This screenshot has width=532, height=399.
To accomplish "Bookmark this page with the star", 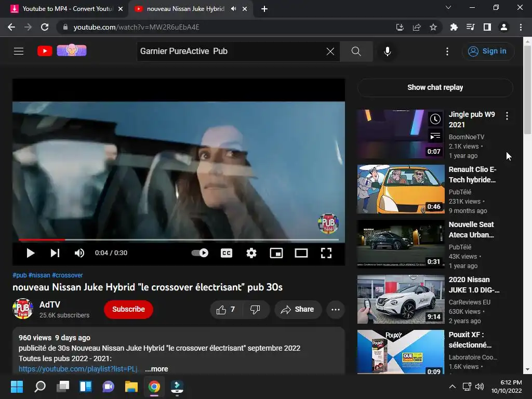I will click(x=433, y=27).
